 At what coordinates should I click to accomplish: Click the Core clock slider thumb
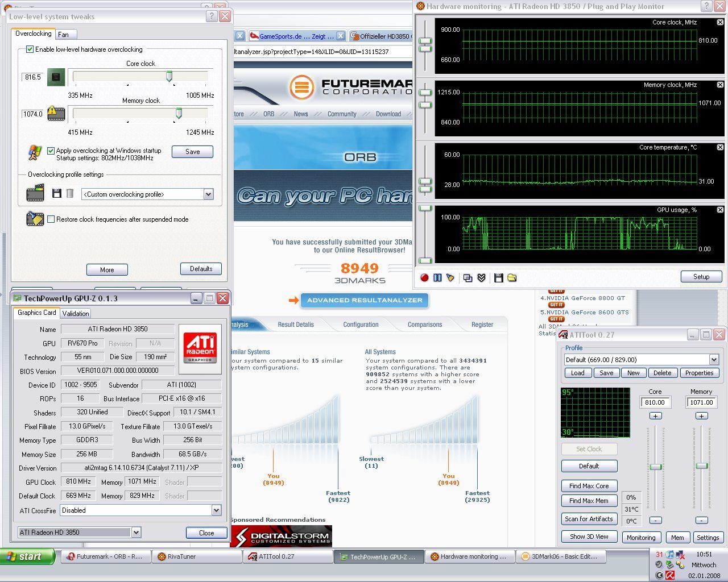(169, 76)
